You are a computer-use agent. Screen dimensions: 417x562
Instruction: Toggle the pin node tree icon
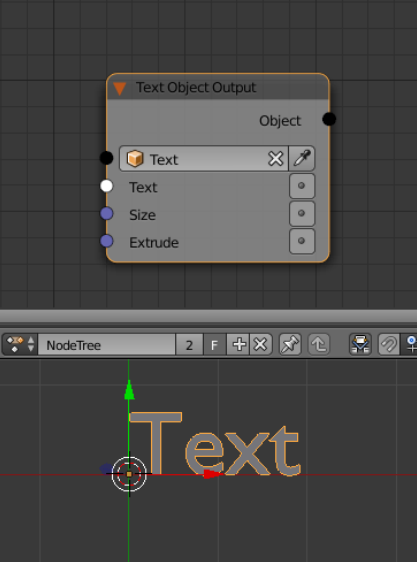[290, 345]
